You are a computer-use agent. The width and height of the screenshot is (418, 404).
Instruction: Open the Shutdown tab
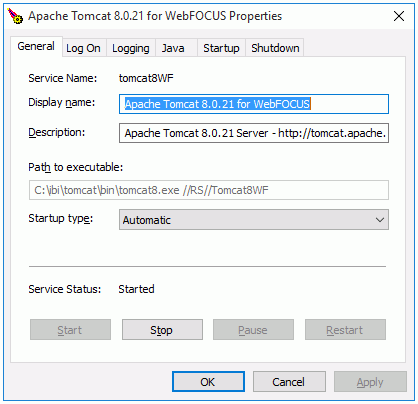pyautogui.click(x=275, y=48)
